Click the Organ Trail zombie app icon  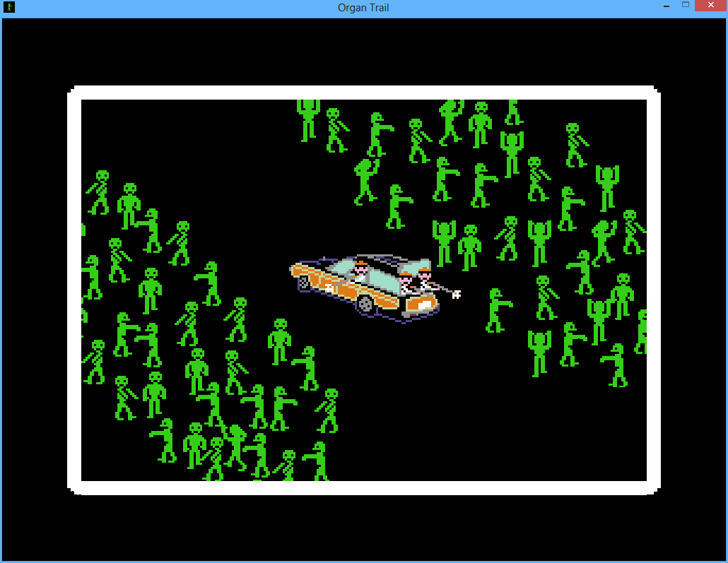(8, 7)
